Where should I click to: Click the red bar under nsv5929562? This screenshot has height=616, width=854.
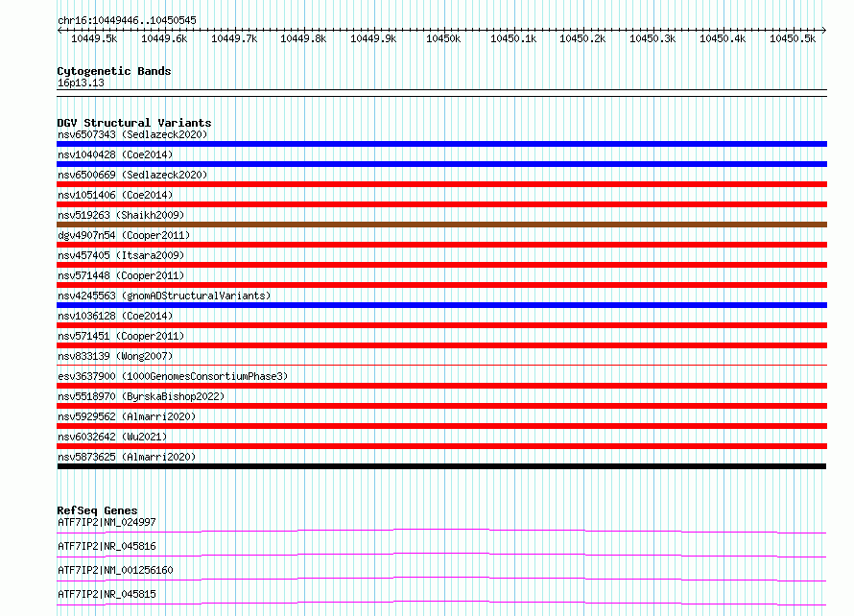pyautogui.click(x=441, y=426)
